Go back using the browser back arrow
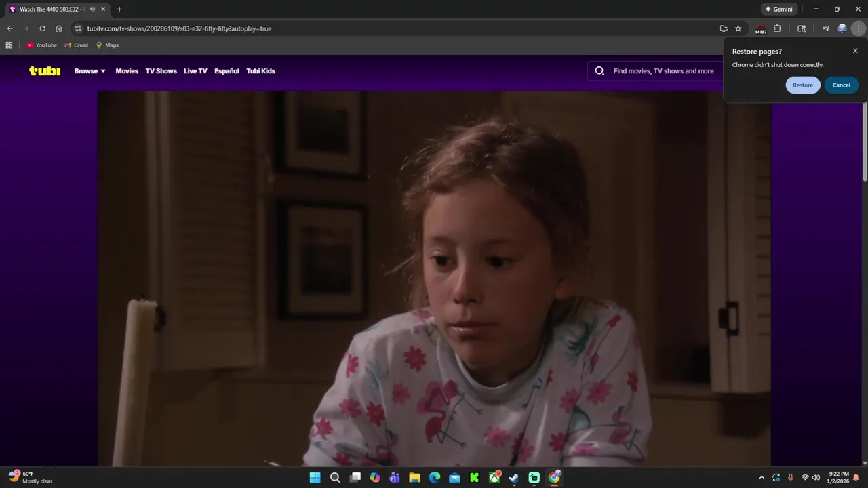The width and height of the screenshot is (868, 488). [9, 28]
